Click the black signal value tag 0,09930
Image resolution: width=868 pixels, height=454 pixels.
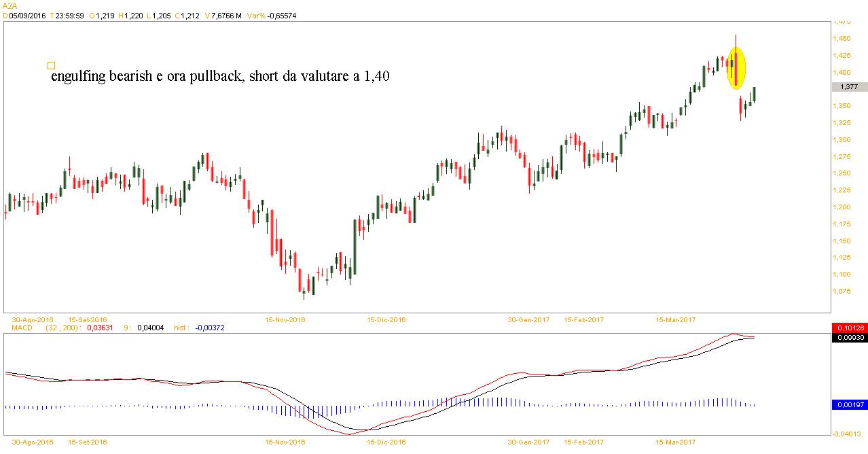point(849,338)
